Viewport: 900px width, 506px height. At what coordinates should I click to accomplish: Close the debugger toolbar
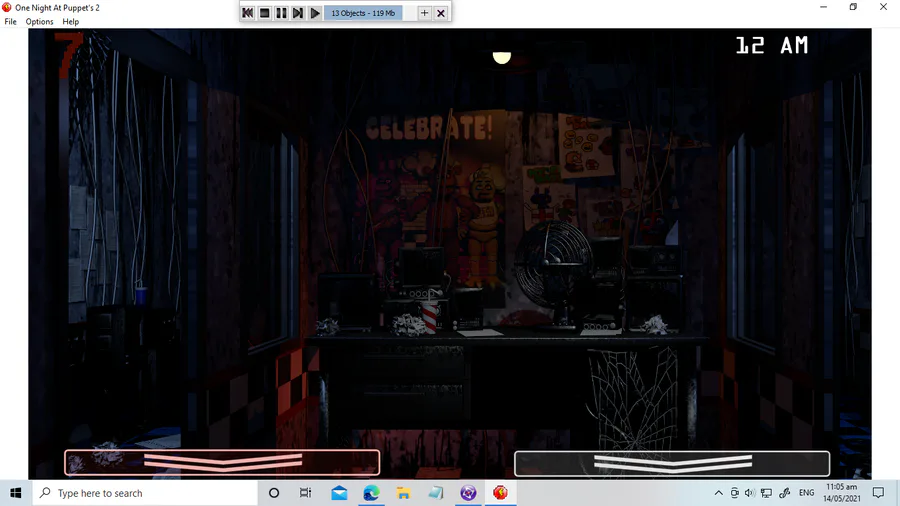pyautogui.click(x=441, y=13)
